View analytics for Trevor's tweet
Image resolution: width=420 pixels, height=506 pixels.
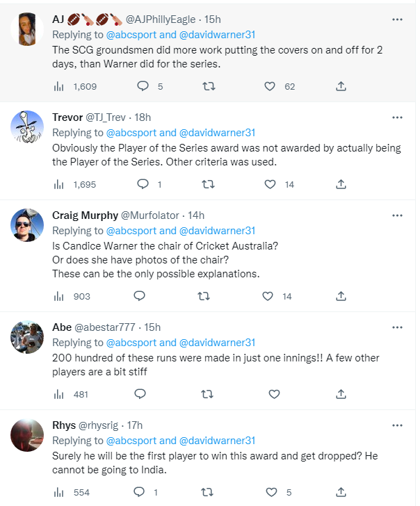[x=60, y=184]
